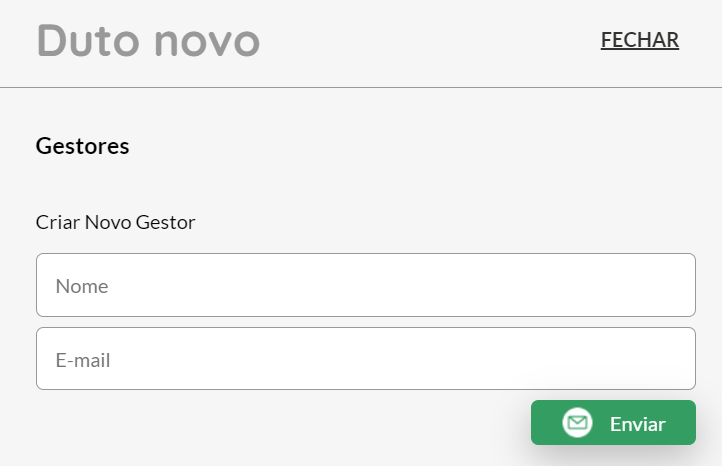Submit the new Gestor form with Enviar
Image resolution: width=722 pixels, height=466 pixels.
(x=613, y=423)
